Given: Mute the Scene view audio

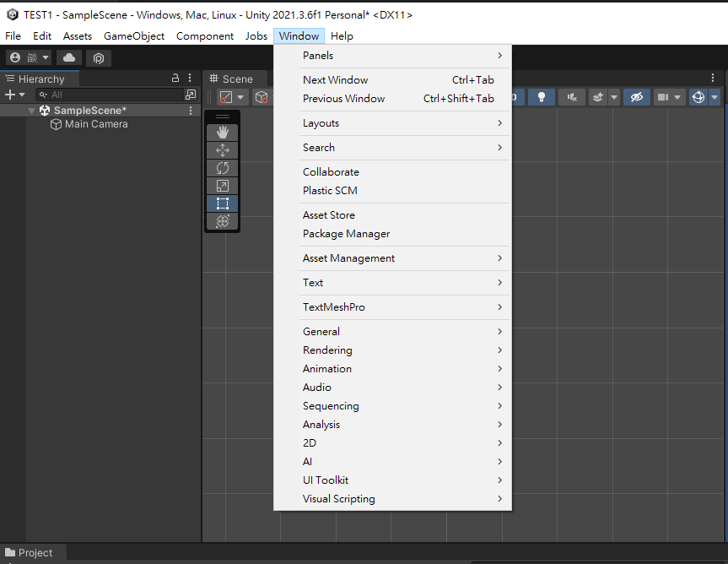Looking at the screenshot, I should 572,97.
